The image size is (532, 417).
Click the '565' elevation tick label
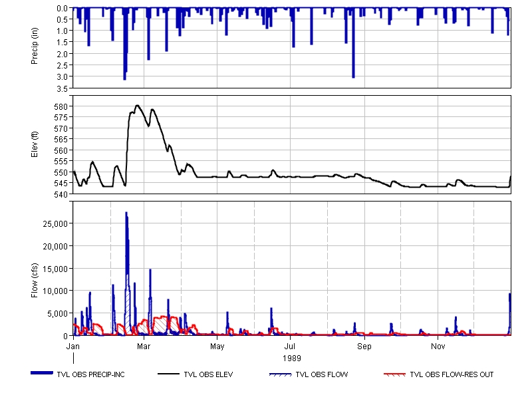pos(61,140)
